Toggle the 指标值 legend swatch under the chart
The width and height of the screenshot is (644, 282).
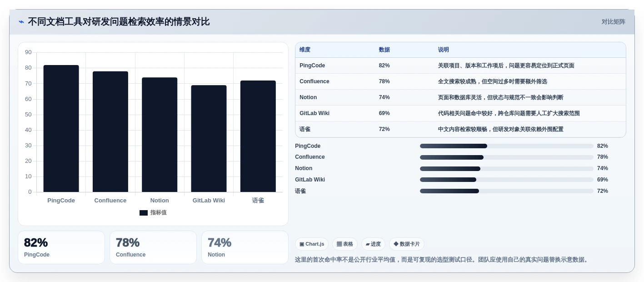coord(144,213)
